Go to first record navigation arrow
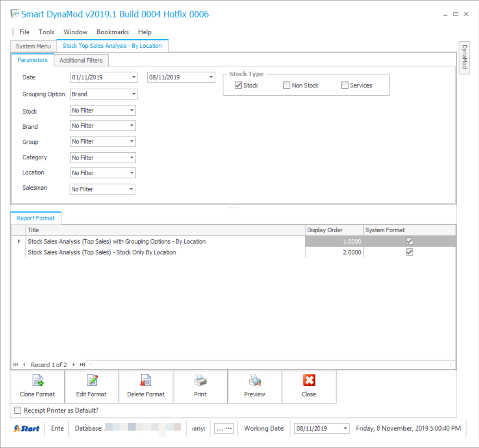 (x=16, y=364)
